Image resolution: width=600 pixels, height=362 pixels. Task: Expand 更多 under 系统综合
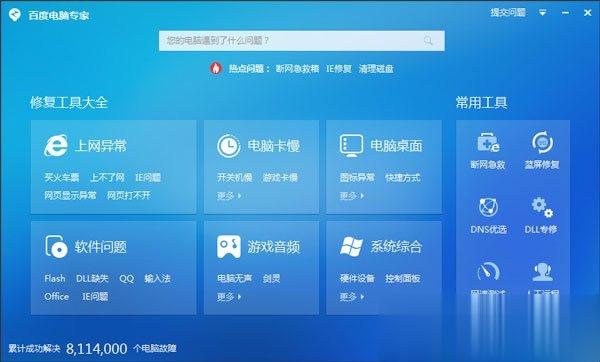click(352, 297)
